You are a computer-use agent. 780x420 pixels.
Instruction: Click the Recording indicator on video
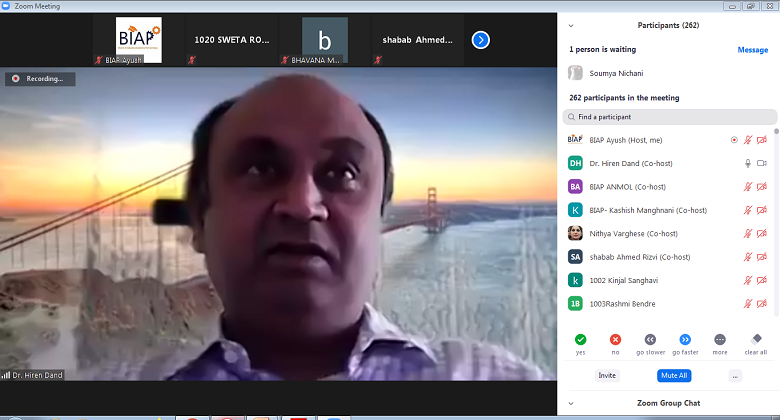pos(39,78)
